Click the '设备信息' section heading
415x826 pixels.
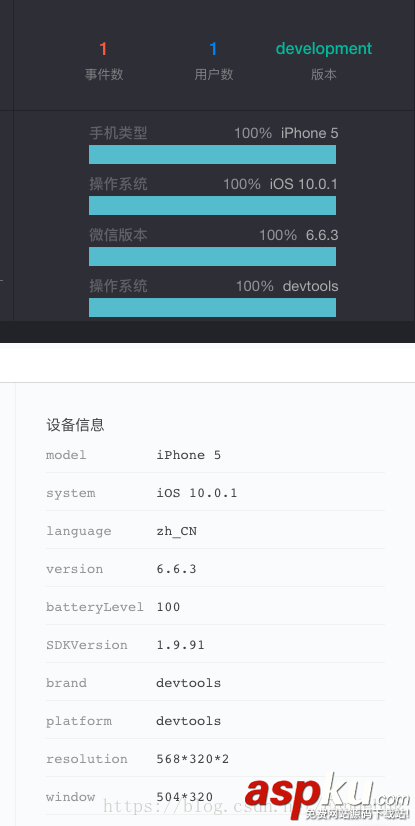[x=75, y=425]
